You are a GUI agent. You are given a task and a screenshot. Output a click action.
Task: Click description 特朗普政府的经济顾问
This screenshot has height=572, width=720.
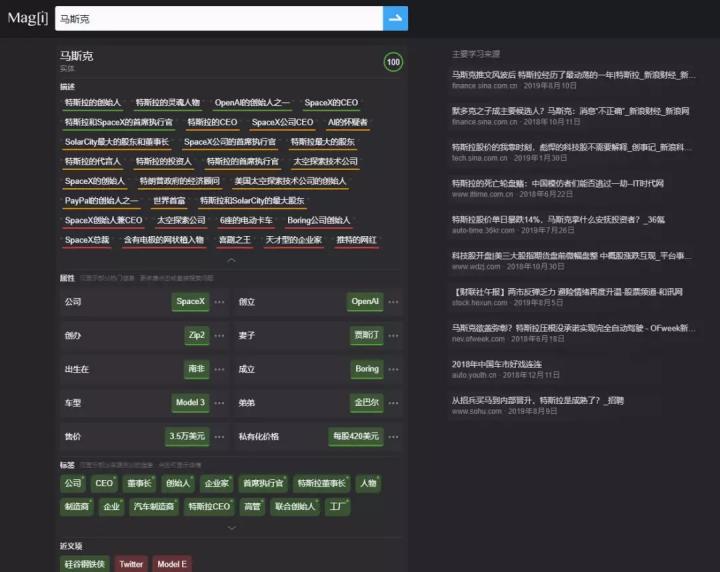click(180, 181)
